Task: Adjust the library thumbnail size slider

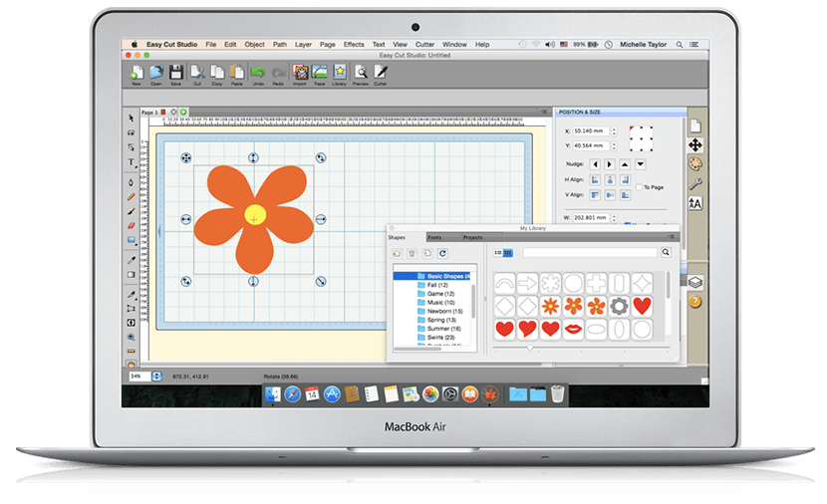Action: 530,348
